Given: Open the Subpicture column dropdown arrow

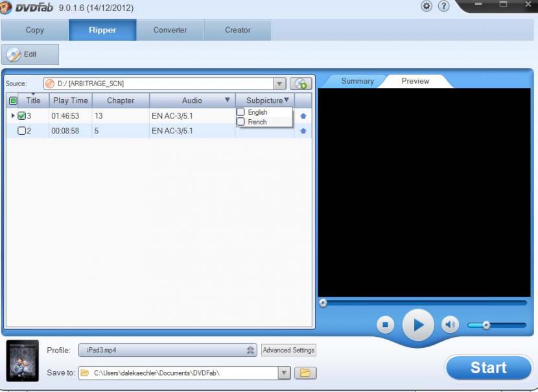Looking at the screenshot, I should coord(287,100).
